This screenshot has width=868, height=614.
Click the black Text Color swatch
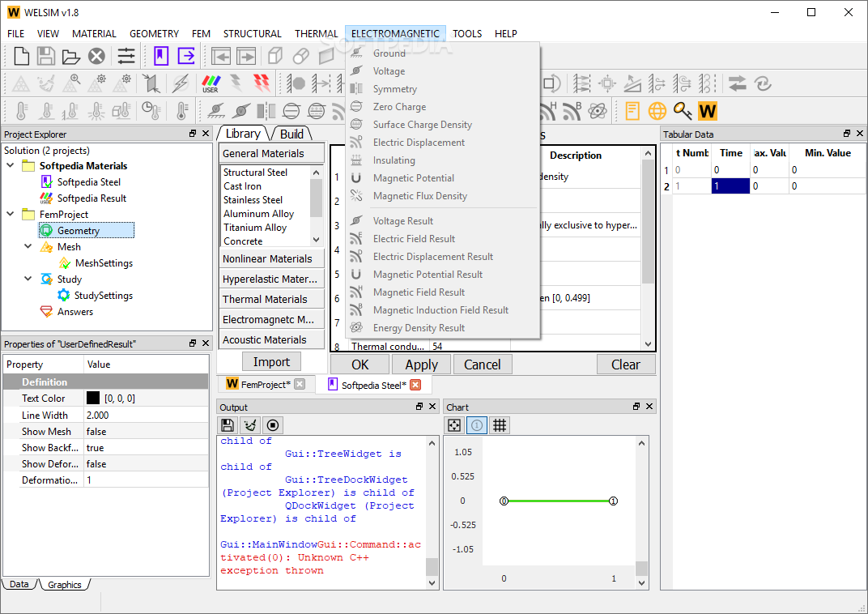coord(93,398)
